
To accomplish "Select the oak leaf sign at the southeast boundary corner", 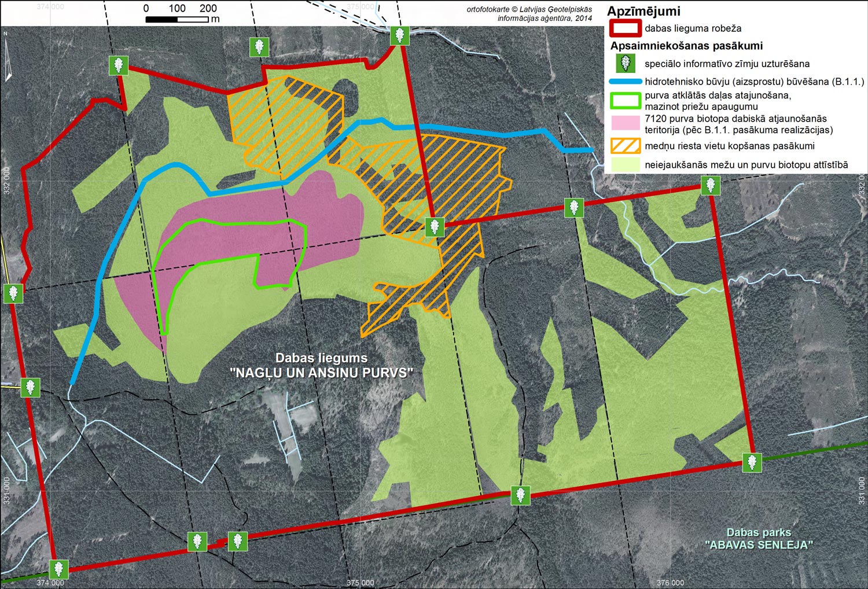I will [x=752, y=462].
